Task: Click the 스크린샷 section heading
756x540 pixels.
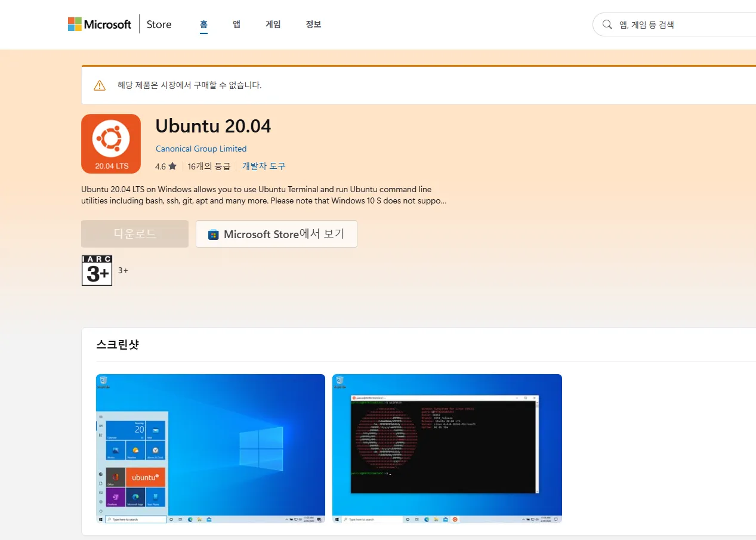Action: pos(118,344)
